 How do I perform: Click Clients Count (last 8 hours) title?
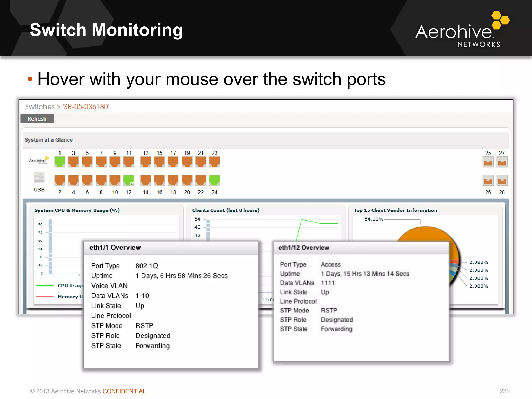click(x=226, y=210)
